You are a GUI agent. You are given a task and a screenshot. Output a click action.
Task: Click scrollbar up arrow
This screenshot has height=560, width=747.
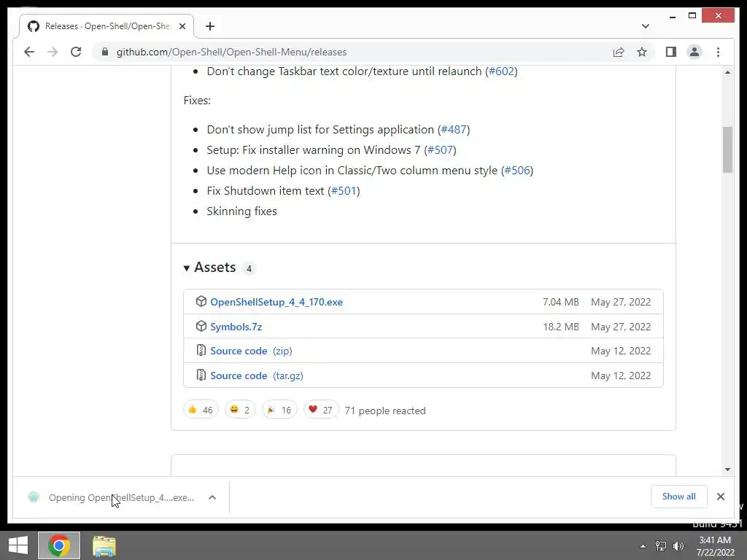[x=727, y=72]
